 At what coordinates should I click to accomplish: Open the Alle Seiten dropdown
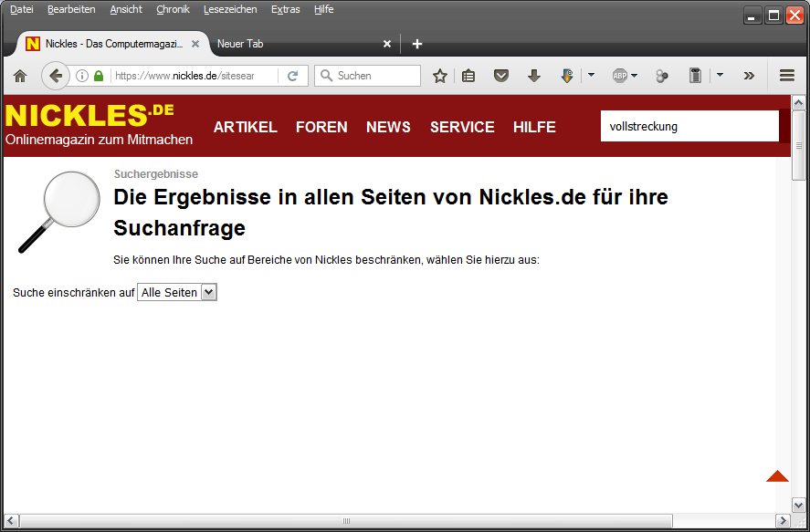click(x=177, y=293)
